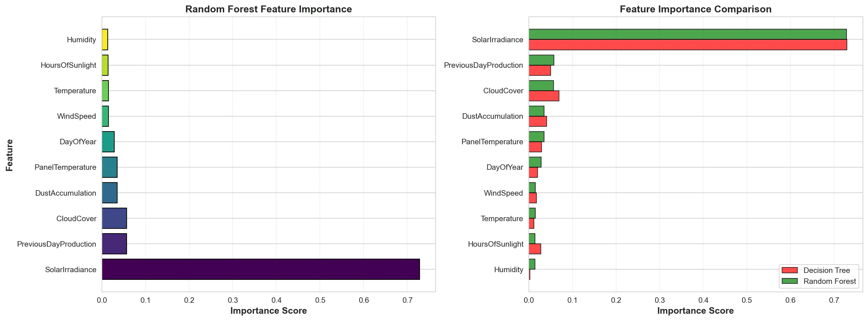Click the dark purple SolarIrradiance bar
Image resolution: width=868 pixels, height=321 pixels.
pos(261,269)
